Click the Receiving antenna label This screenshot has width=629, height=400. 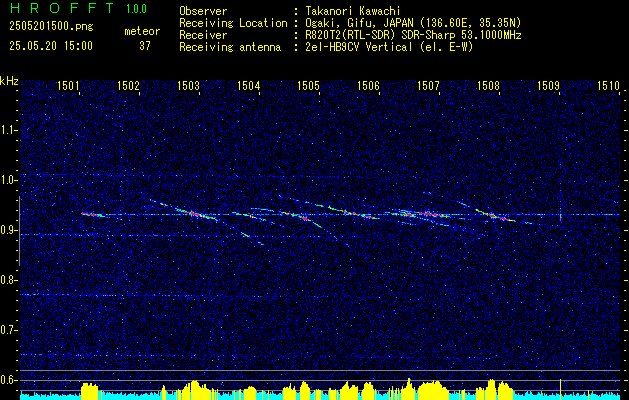(230, 47)
